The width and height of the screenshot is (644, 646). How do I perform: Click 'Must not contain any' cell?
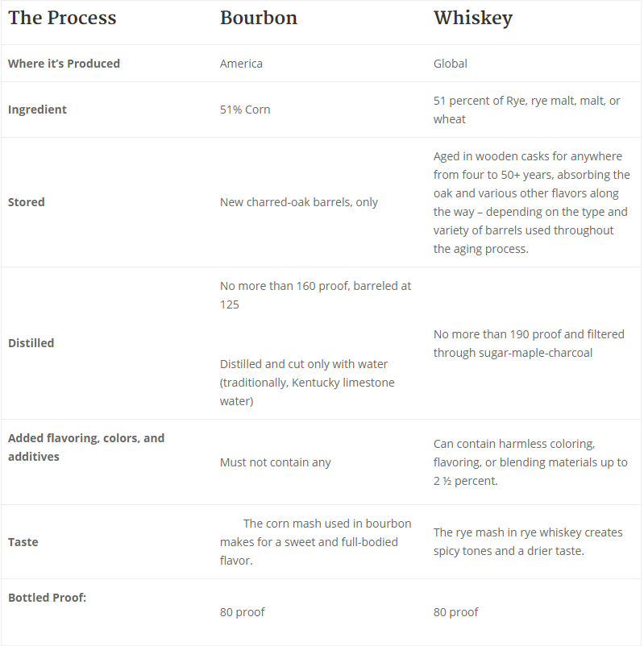(x=275, y=462)
